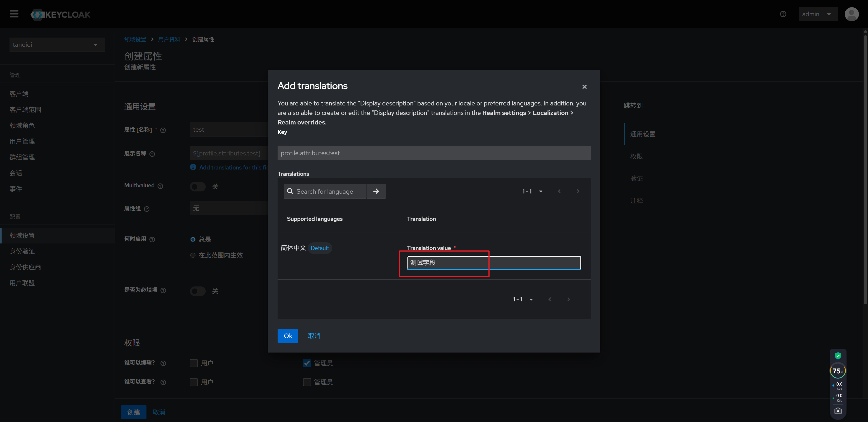
Task: Open 客户端 in the sidebar
Action: (19, 94)
